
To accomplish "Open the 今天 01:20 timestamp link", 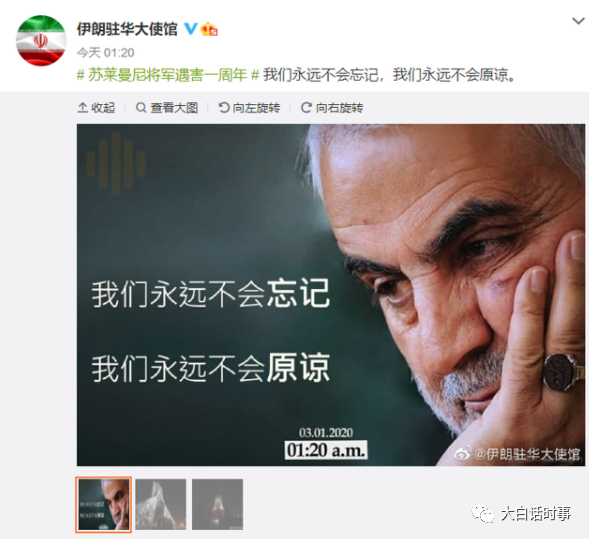I will (106, 53).
